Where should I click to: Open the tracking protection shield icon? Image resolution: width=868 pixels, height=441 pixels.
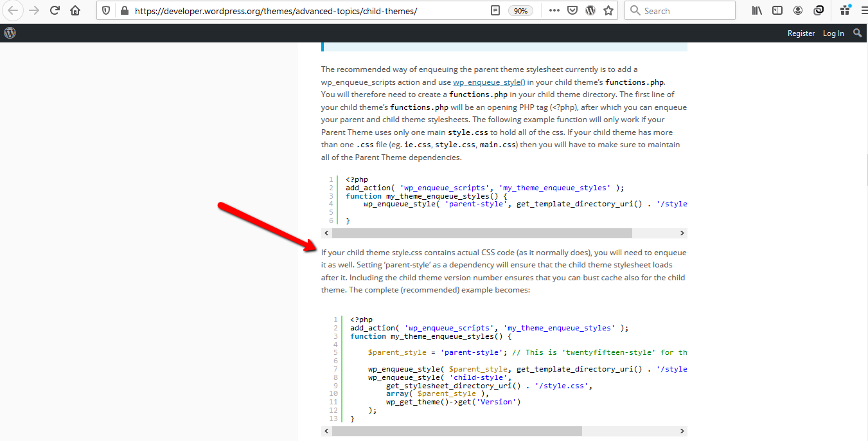[x=107, y=11]
